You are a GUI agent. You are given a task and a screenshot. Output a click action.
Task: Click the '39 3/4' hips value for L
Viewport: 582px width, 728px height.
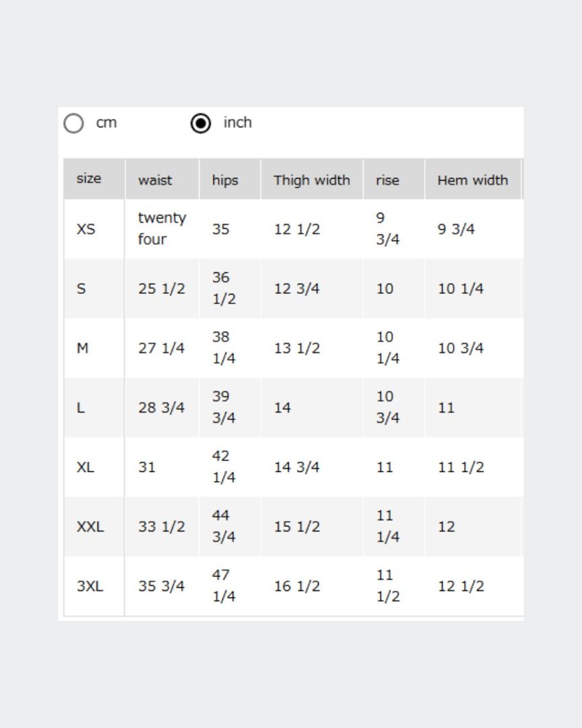(224, 406)
